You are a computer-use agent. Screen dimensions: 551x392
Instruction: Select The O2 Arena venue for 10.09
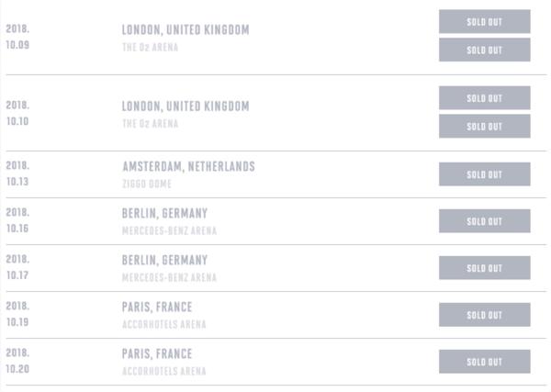point(150,47)
